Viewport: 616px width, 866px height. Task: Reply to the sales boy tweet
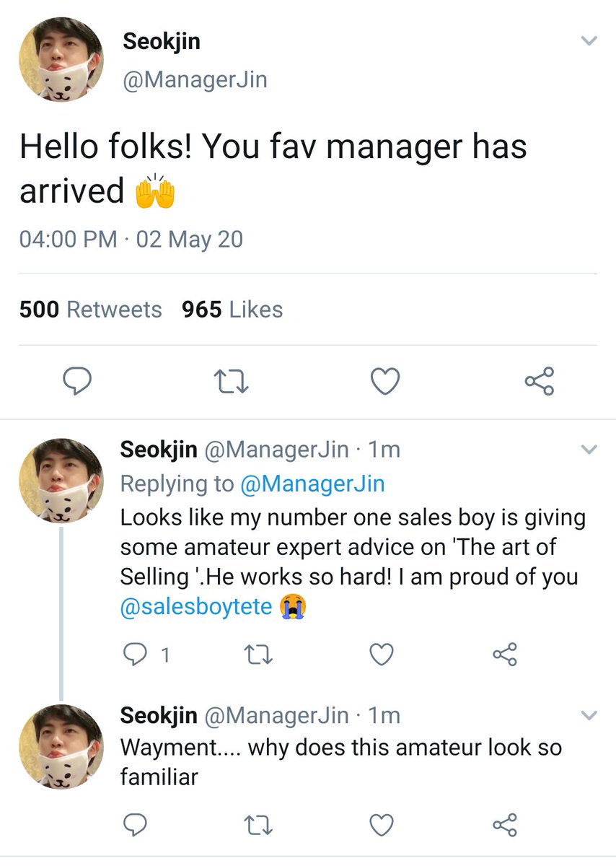134,655
